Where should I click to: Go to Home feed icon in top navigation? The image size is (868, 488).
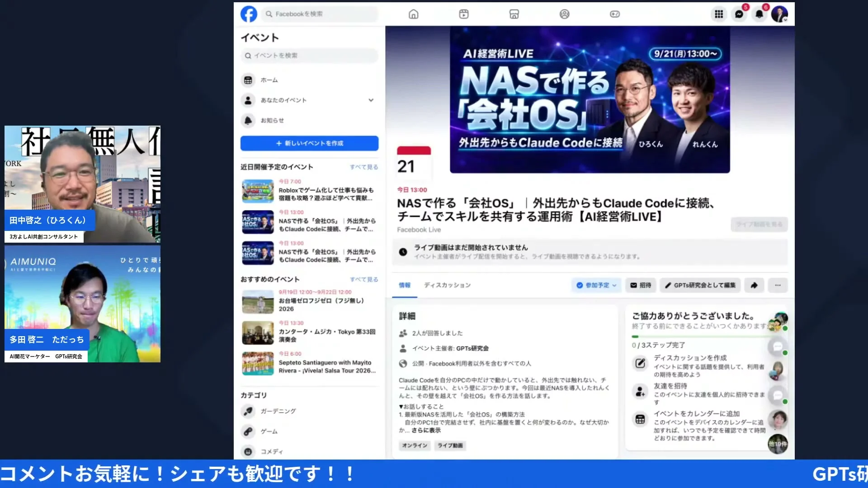point(413,14)
